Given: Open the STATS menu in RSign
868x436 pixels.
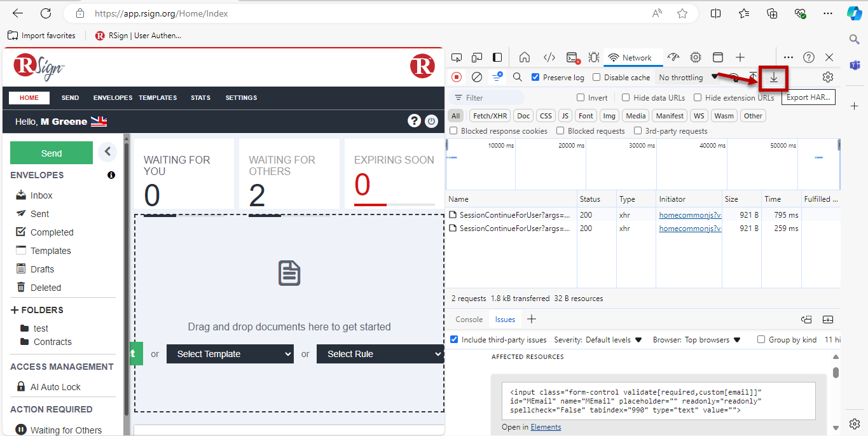Looking at the screenshot, I should 200,97.
